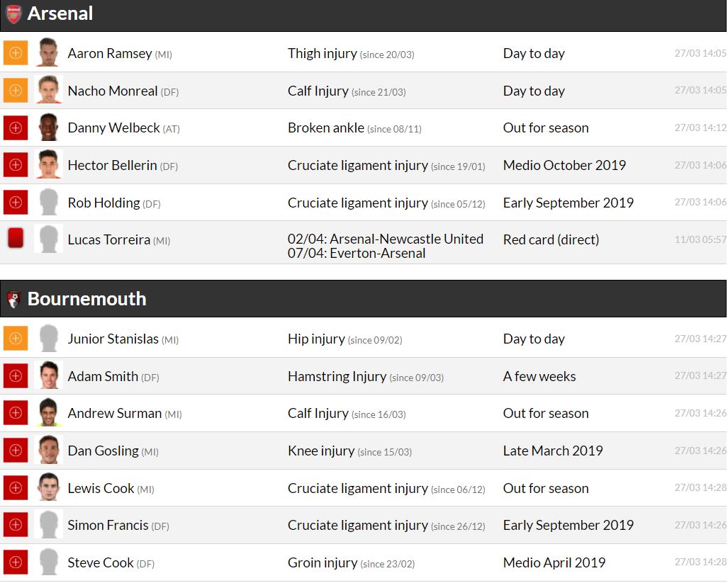Click red injury icon beside Danny Welbeck
This screenshot has width=728, height=583.
point(16,128)
